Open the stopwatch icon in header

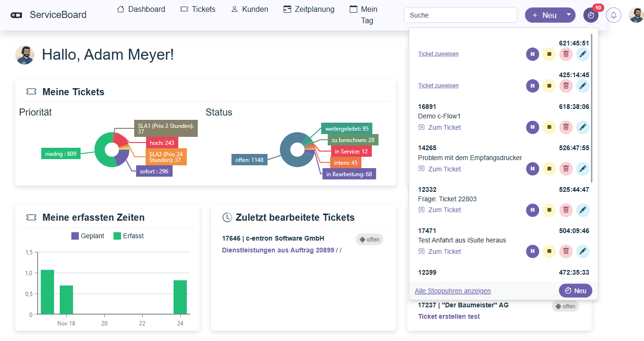[590, 15]
